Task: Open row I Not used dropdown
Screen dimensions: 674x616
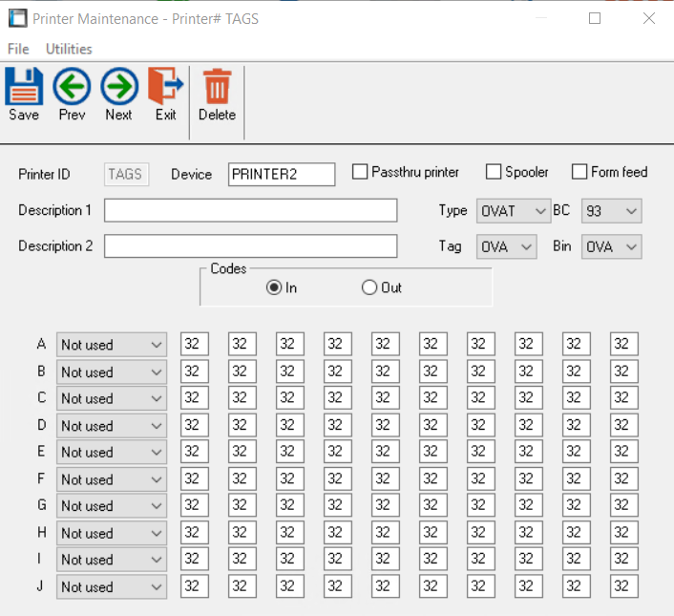Action: [x=112, y=560]
